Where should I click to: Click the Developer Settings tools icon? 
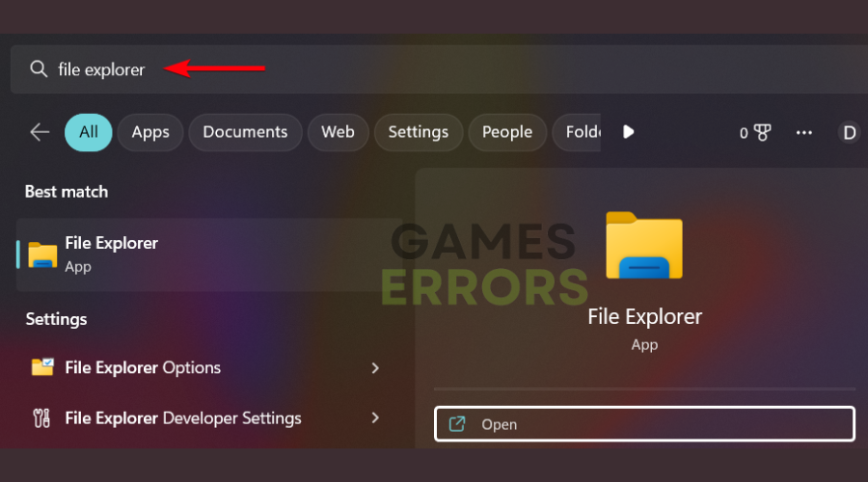click(41, 418)
